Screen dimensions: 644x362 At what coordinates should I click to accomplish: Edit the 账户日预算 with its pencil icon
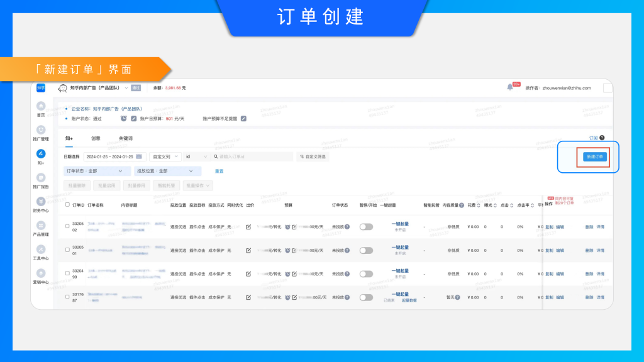(133, 119)
